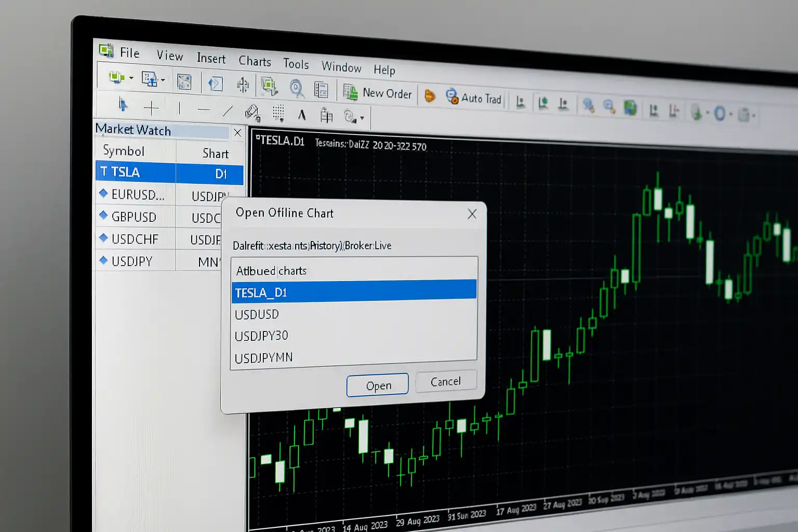Select the horizontal line drawing tool
Viewport: 798px width, 532px height.
tap(204, 110)
